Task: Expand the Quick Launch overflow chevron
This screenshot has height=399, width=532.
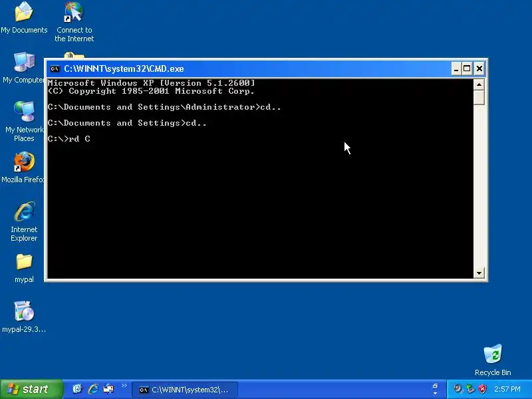Action: click(124, 386)
